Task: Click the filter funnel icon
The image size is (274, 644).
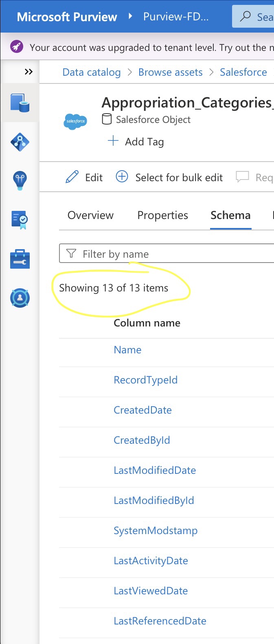Action: (71, 254)
